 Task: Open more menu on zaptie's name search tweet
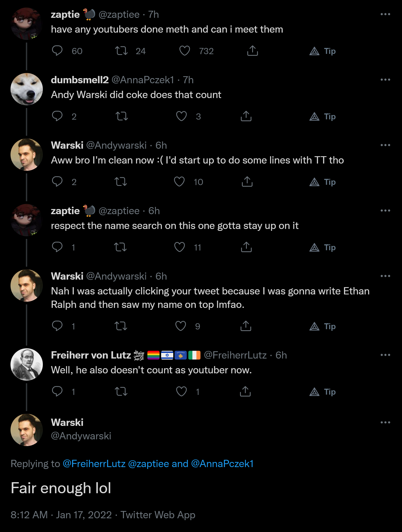pos(385,211)
